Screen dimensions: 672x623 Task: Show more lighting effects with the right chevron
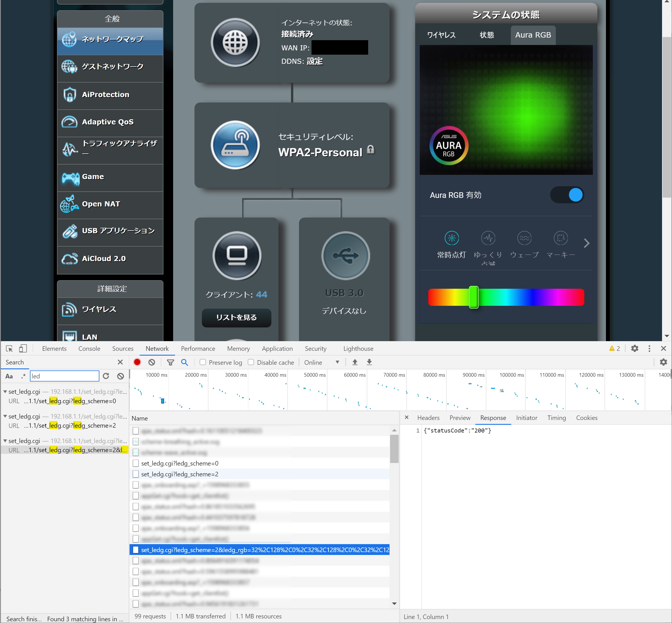pos(586,243)
